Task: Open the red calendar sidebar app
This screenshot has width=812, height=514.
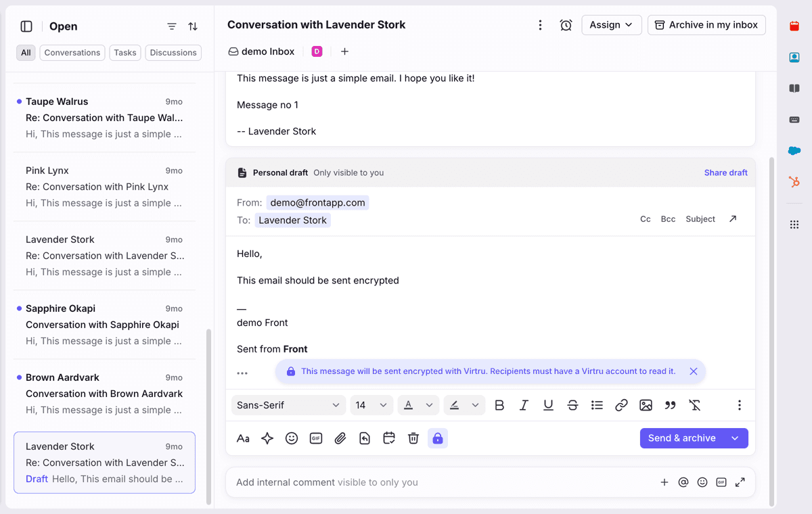Action: (x=794, y=26)
